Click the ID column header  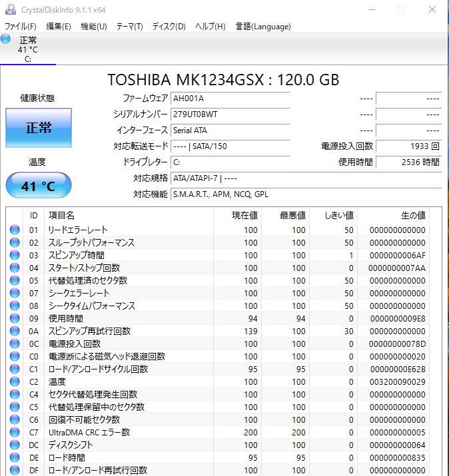[34, 216]
